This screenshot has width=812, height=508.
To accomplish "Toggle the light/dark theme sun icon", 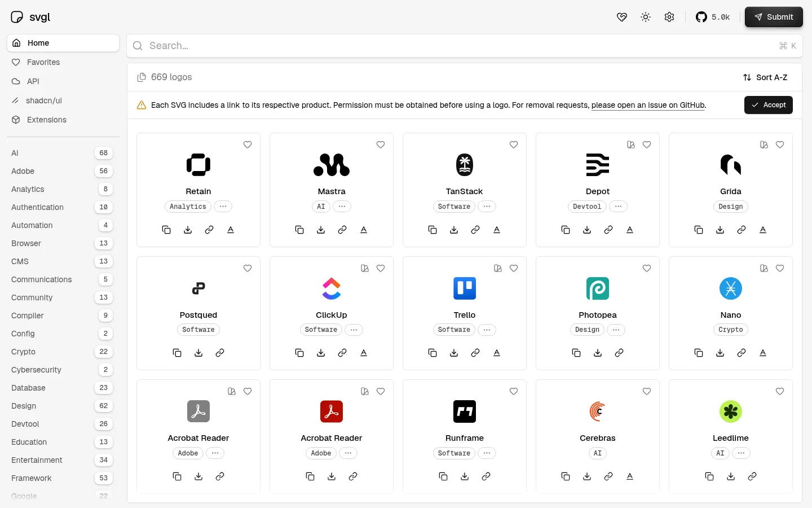I will pos(646,17).
